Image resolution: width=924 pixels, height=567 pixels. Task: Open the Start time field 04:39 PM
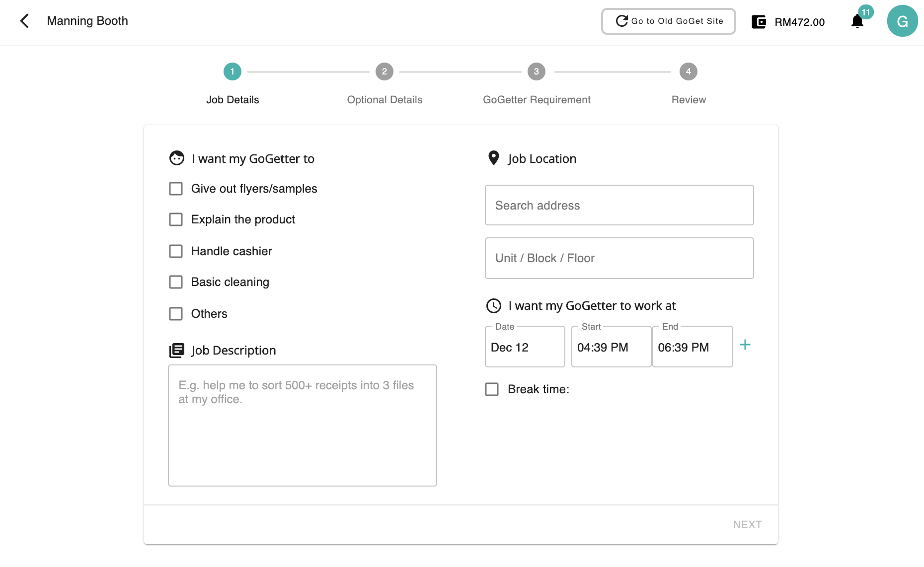611,348
